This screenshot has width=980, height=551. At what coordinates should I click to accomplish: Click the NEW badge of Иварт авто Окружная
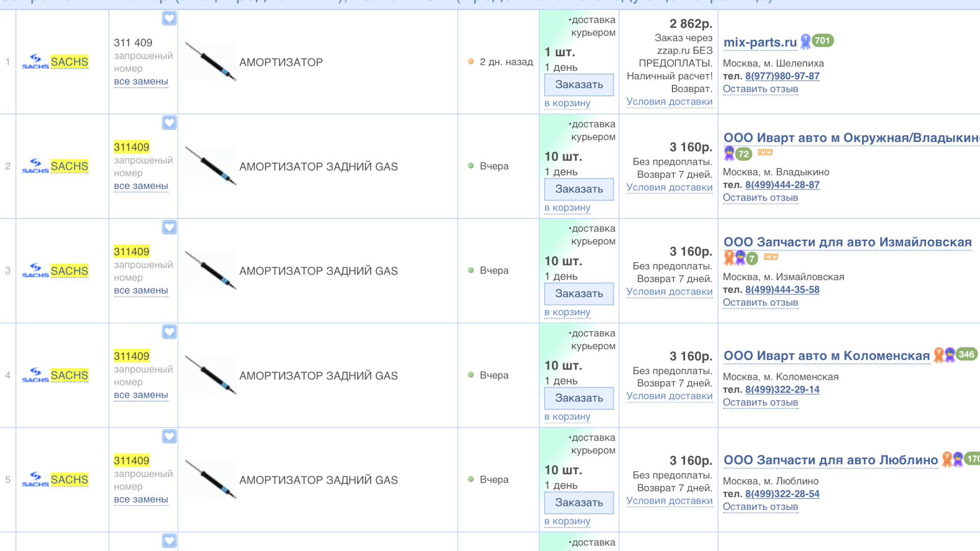coord(765,152)
